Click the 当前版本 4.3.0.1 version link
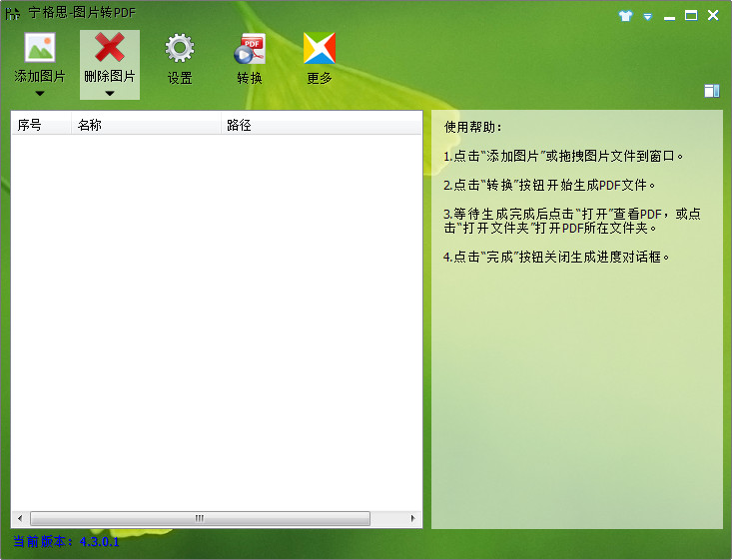 pyautogui.click(x=66, y=542)
